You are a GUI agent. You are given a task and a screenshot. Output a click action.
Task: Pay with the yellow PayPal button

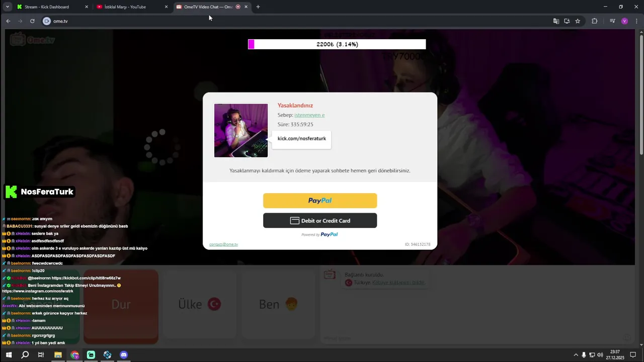point(320,201)
